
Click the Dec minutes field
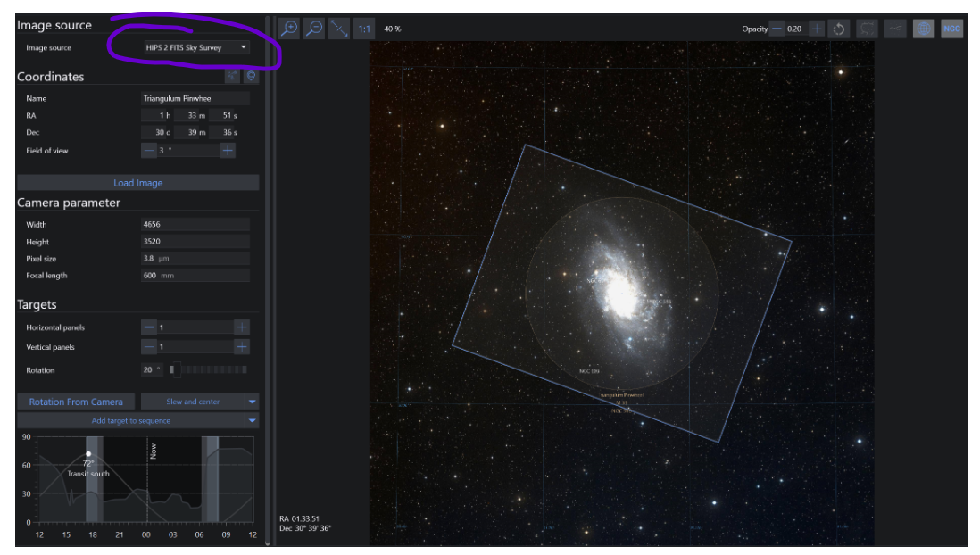coord(191,132)
